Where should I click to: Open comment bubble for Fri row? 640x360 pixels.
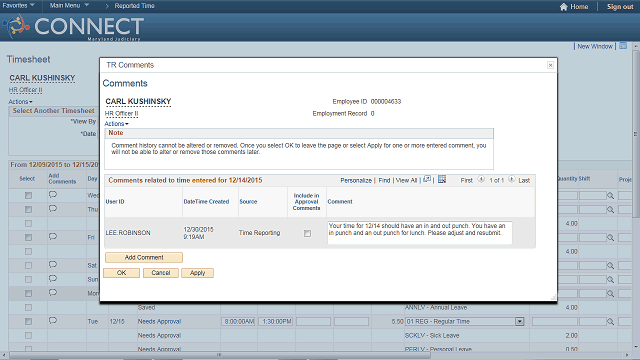[x=53, y=237]
